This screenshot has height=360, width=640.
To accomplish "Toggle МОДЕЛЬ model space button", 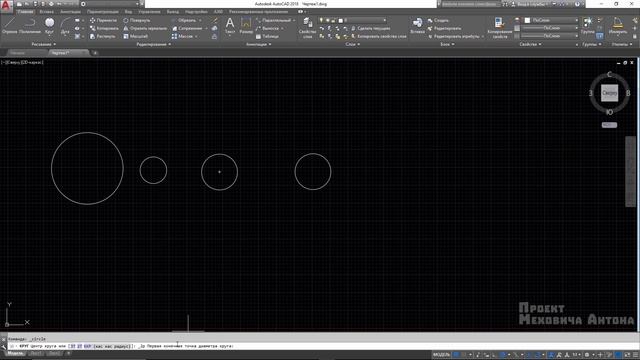I will (441, 355).
